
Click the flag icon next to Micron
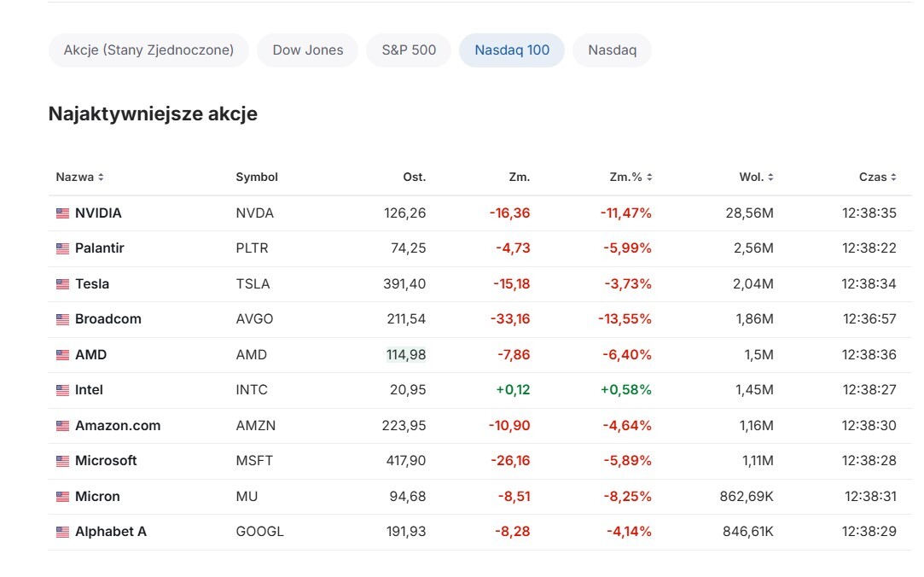click(x=62, y=497)
